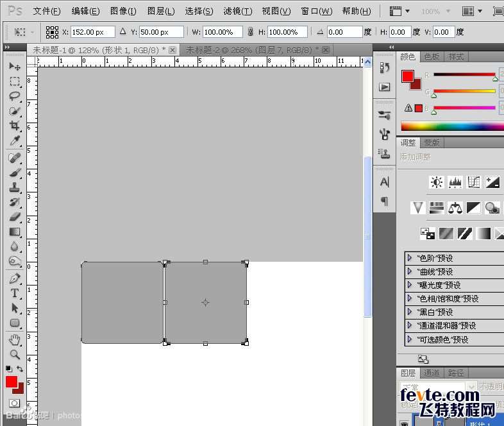This screenshot has height=426, width=504.
Task: Pick a color from the spectrum ramp
Action: tap(452, 126)
